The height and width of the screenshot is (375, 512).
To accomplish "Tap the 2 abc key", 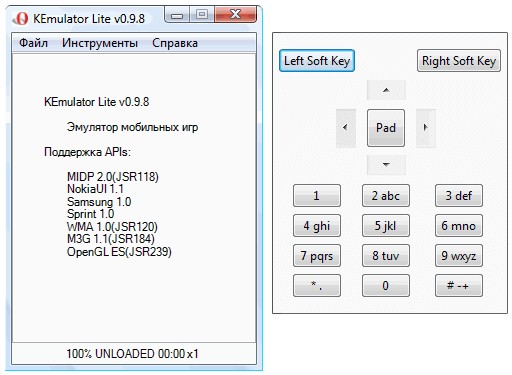I will coord(386,196).
